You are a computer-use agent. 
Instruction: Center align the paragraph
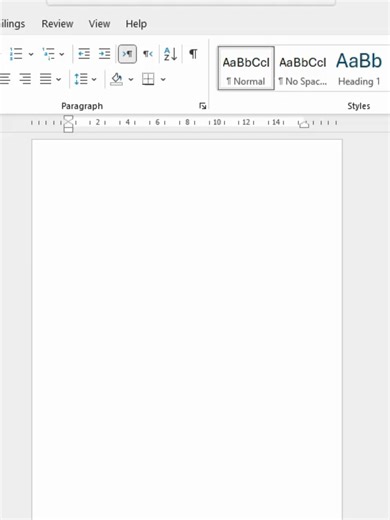tap(5, 79)
